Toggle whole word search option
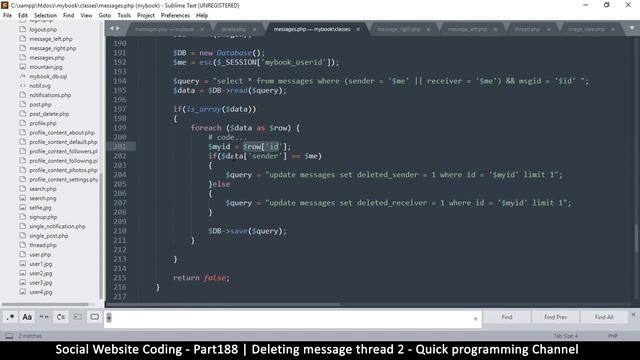The width and height of the screenshot is (640, 360). (44, 317)
